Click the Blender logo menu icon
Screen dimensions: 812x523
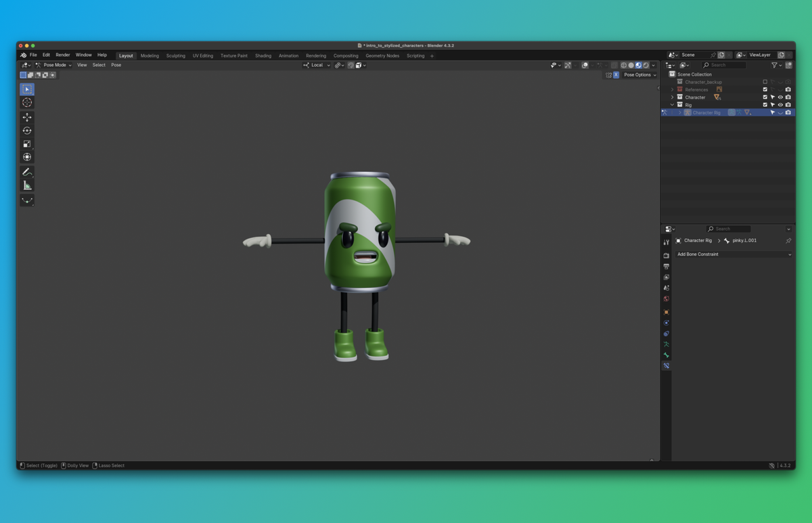pos(23,55)
